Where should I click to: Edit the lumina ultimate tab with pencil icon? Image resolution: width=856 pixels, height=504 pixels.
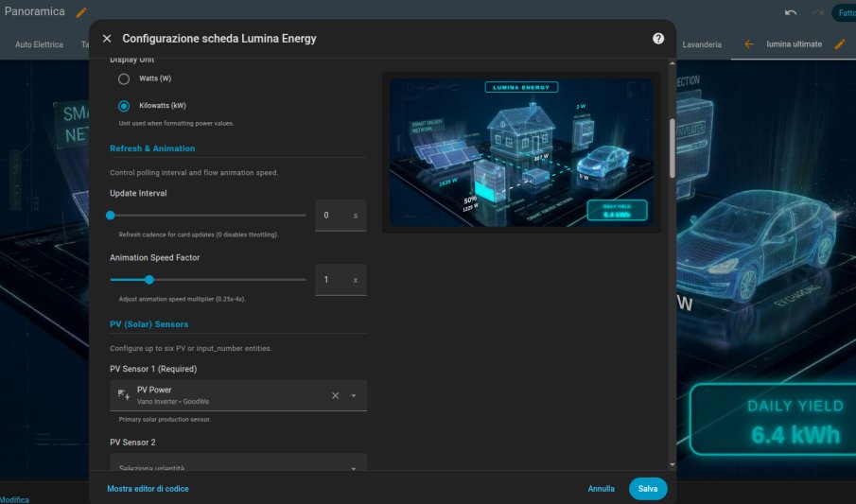(x=839, y=44)
